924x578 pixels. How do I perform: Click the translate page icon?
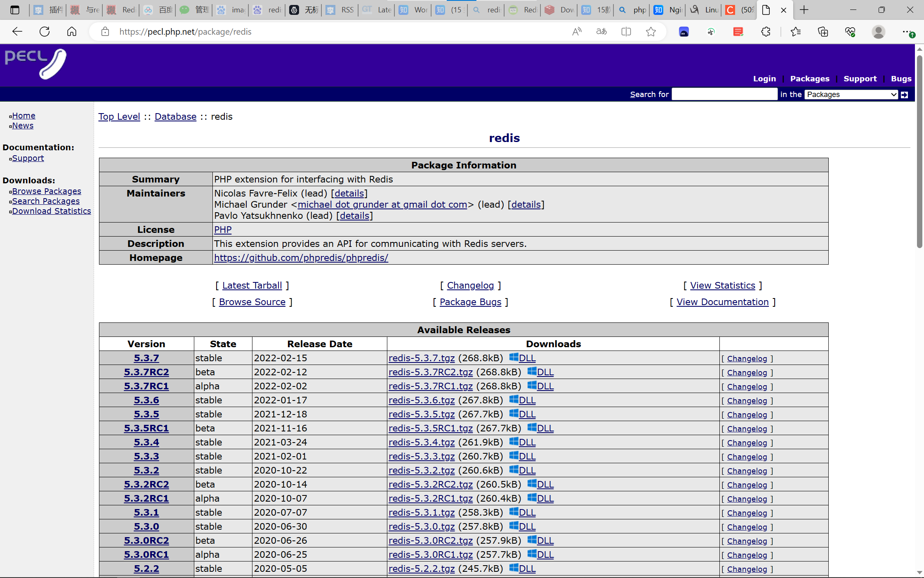point(601,32)
